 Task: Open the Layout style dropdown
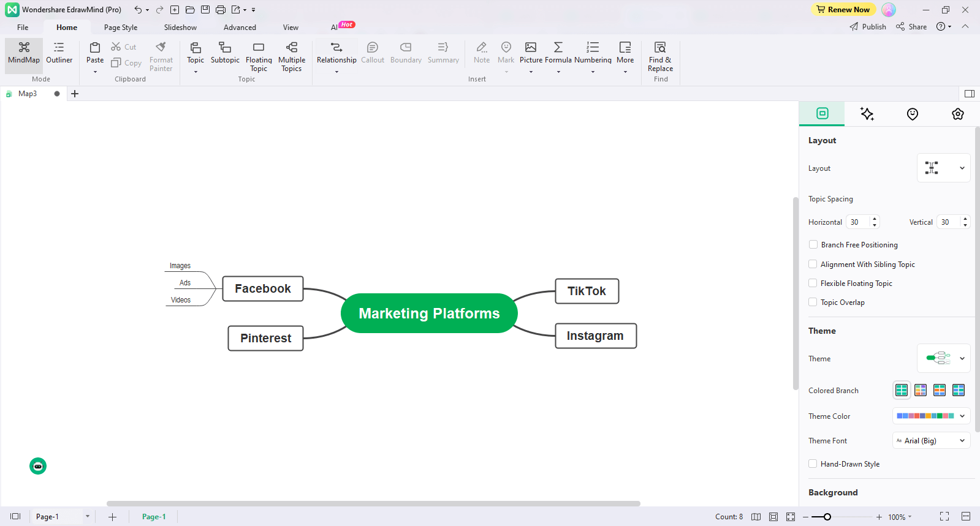(944, 168)
